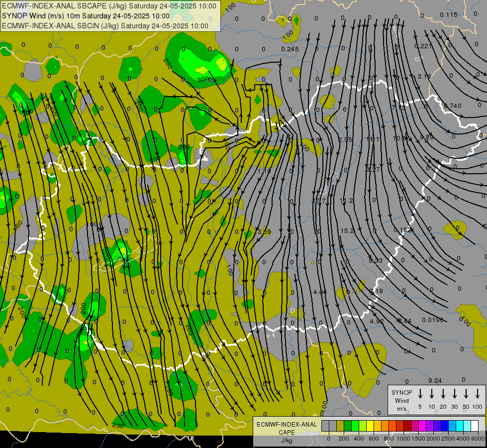
Task: Click the 'SYNOP Wind m/s' legend label
Action: (401, 400)
